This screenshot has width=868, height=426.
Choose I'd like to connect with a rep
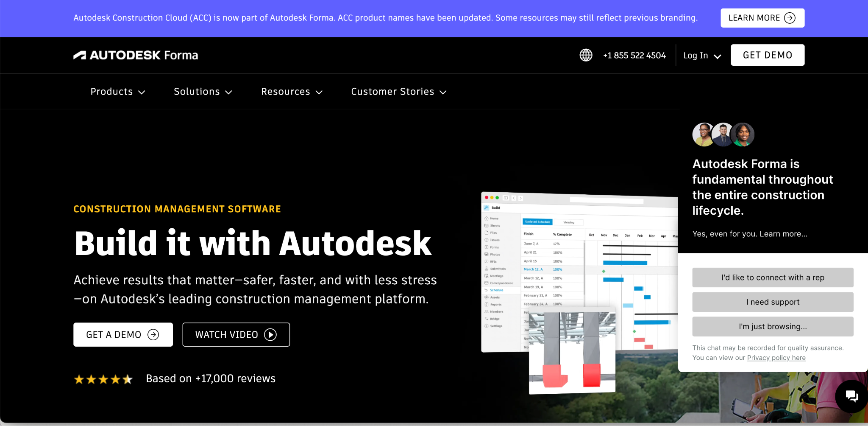[x=773, y=277]
